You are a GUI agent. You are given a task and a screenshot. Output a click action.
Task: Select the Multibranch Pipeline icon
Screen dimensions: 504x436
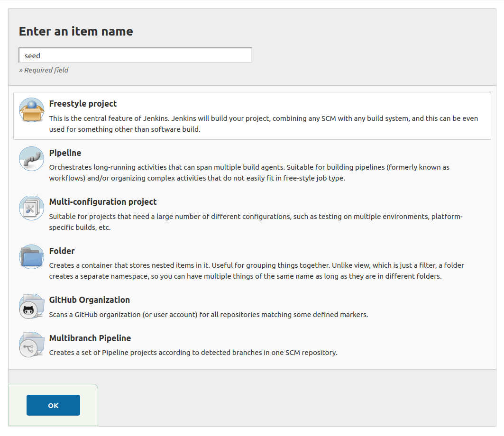31,345
